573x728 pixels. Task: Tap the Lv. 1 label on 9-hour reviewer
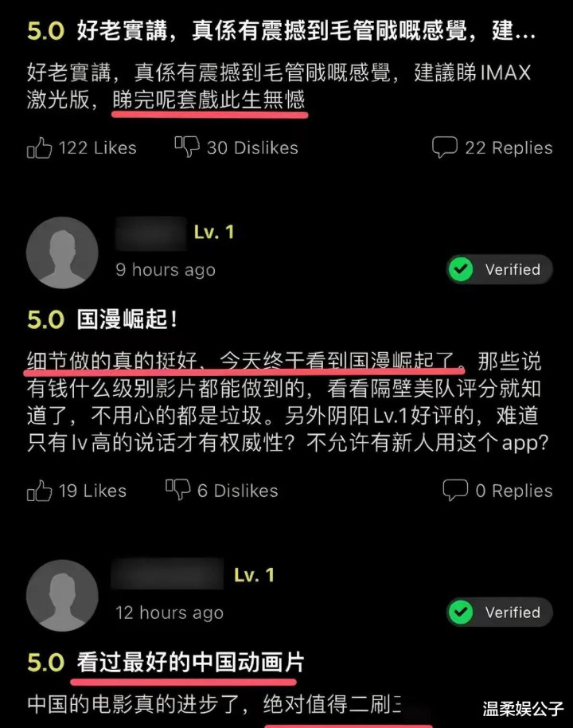(x=214, y=232)
